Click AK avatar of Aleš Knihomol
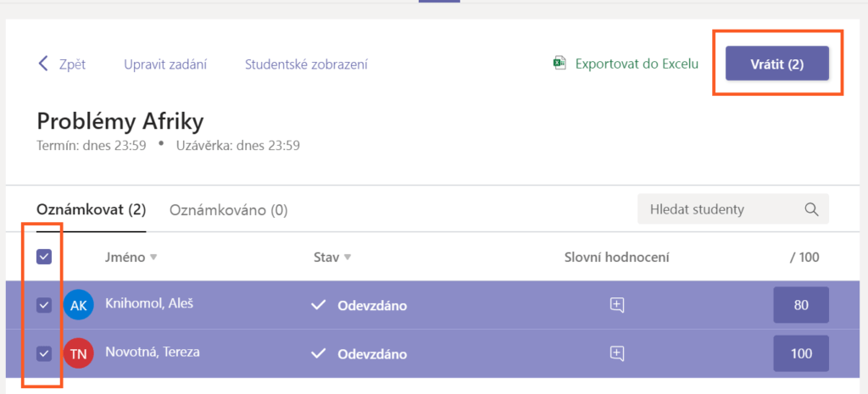The width and height of the screenshot is (868, 394). pos(78,306)
